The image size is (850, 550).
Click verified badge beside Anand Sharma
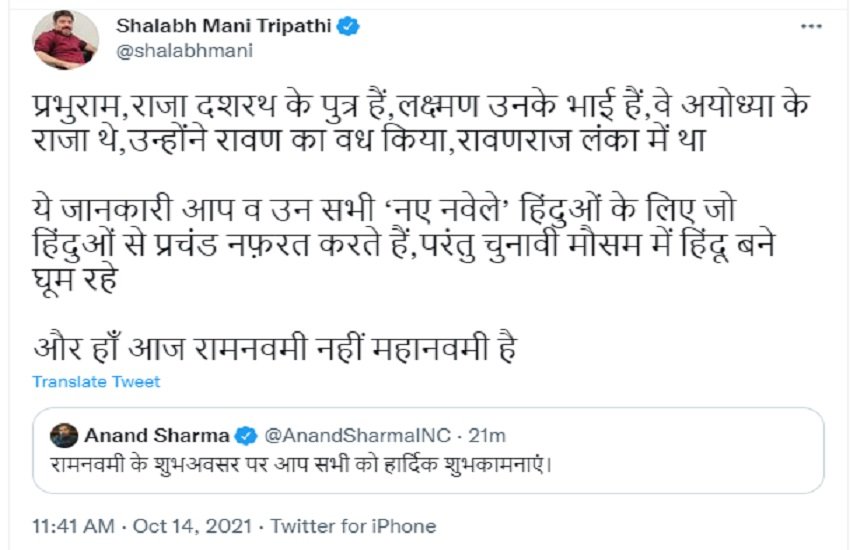244,436
